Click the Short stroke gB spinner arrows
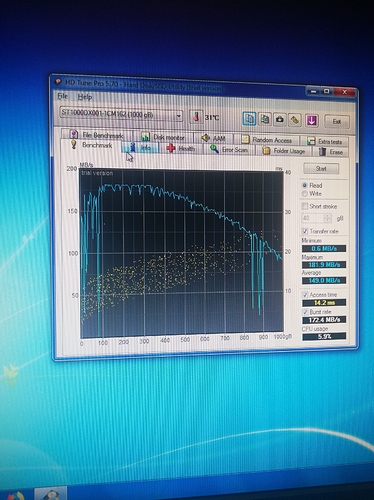Image resolution: width=374 pixels, height=500 pixels. [328, 218]
